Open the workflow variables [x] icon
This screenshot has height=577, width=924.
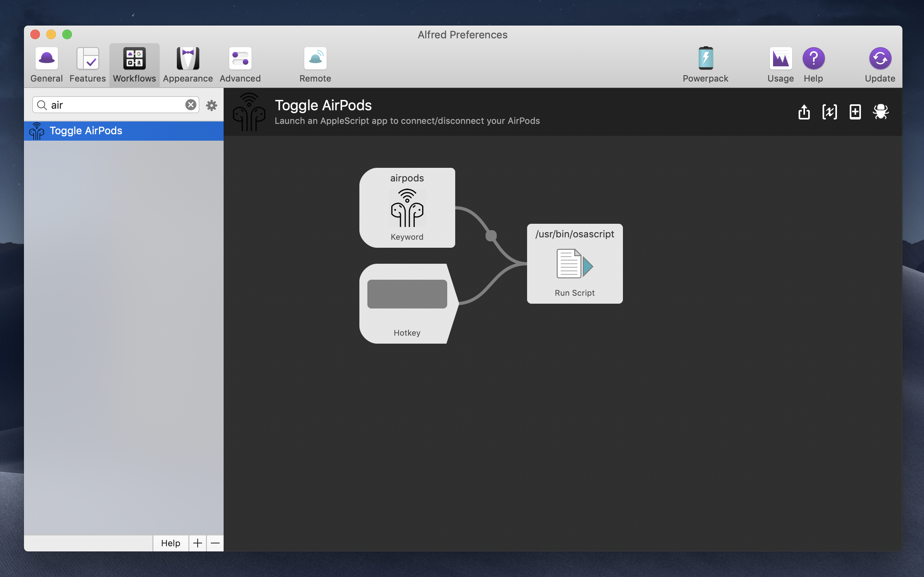pos(829,112)
